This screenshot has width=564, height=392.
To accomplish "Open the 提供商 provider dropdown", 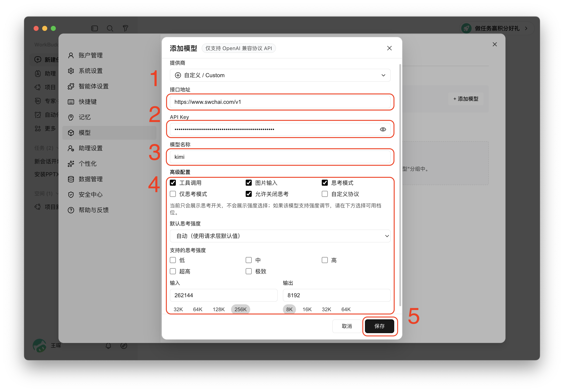I will tap(280, 75).
